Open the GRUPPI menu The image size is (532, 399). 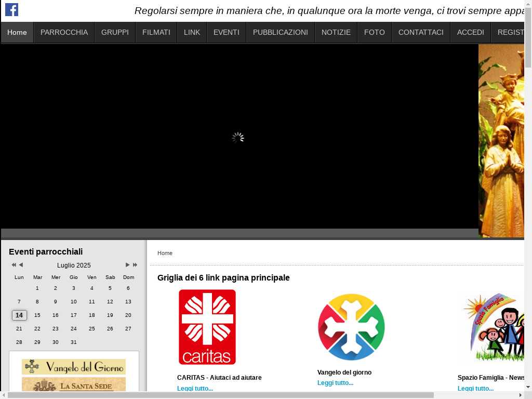point(115,32)
